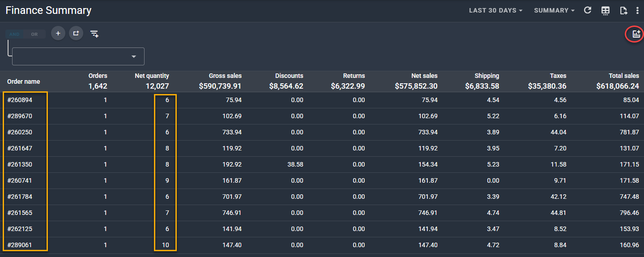Open the table columns settings icon
This screenshot has height=257, width=644.
coord(606,11)
